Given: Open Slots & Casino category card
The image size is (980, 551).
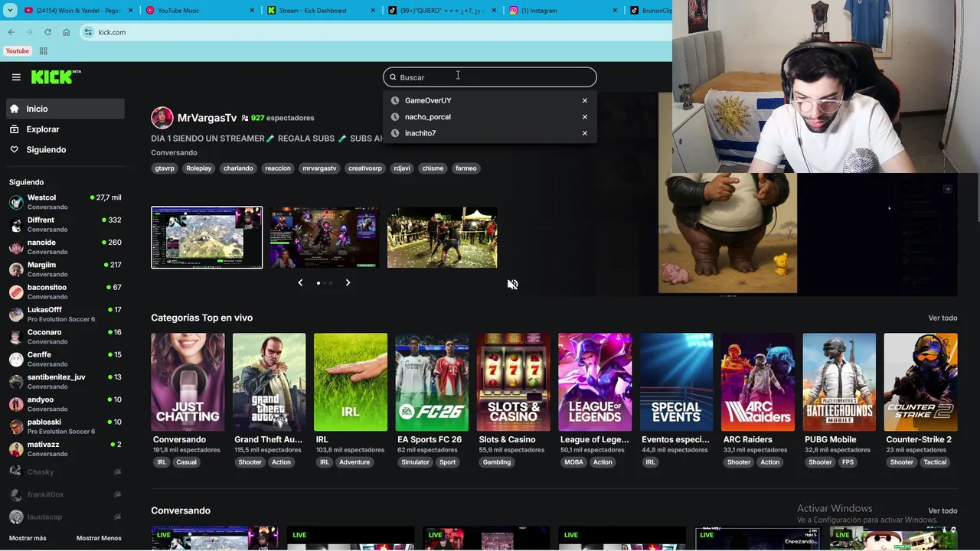Looking at the screenshot, I should tap(513, 382).
